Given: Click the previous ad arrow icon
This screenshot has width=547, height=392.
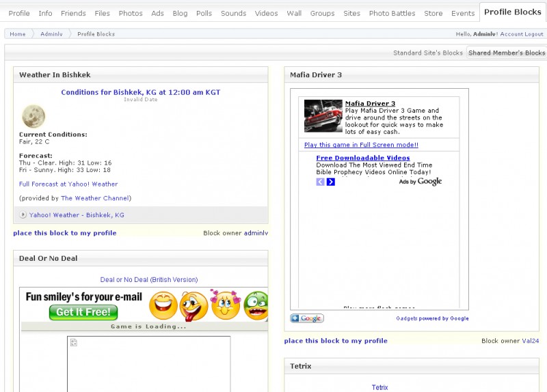Looking at the screenshot, I should 320,182.
